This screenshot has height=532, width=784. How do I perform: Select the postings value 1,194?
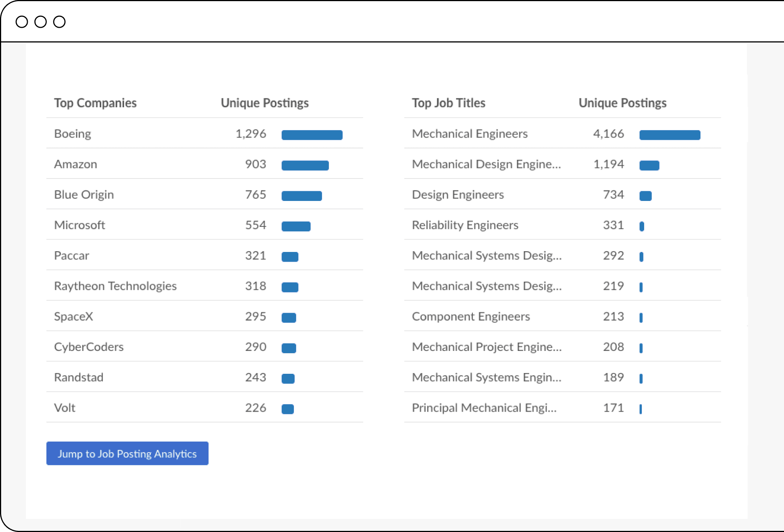pos(609,164)
